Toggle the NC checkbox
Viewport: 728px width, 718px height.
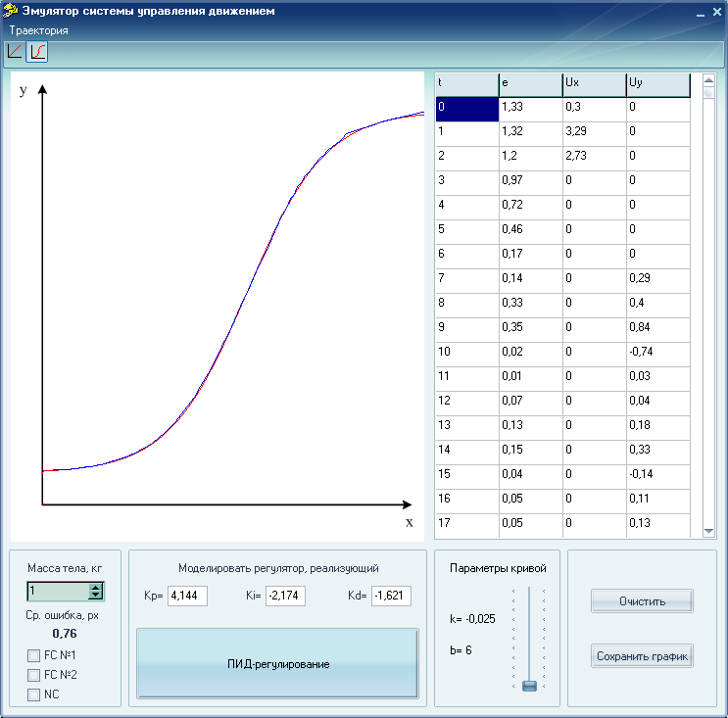point(34,694)
